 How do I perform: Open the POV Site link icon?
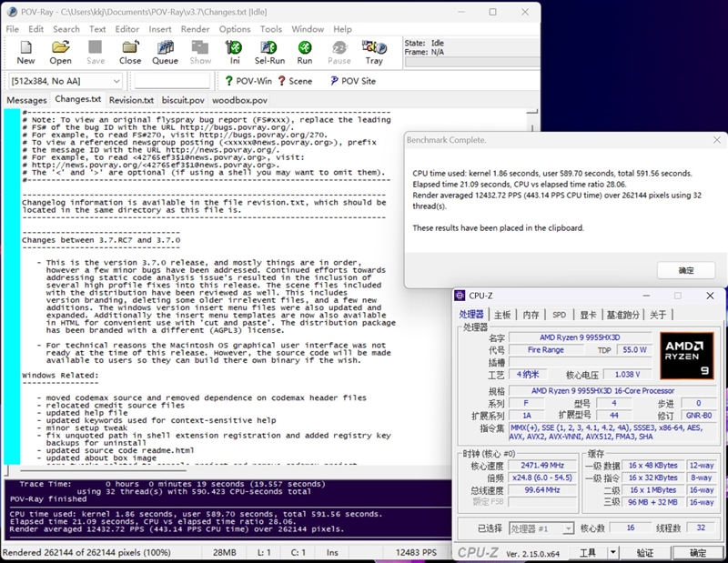[x=353, y=81]
